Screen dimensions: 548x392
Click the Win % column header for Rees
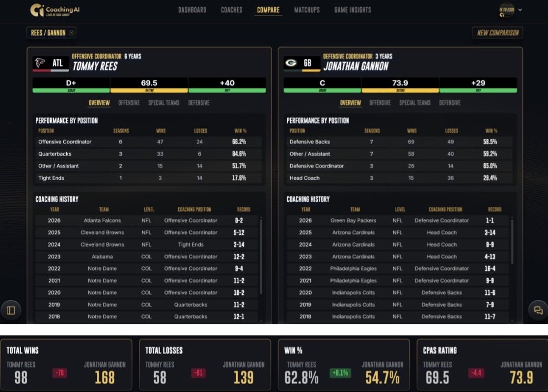[x=240, y=131]
